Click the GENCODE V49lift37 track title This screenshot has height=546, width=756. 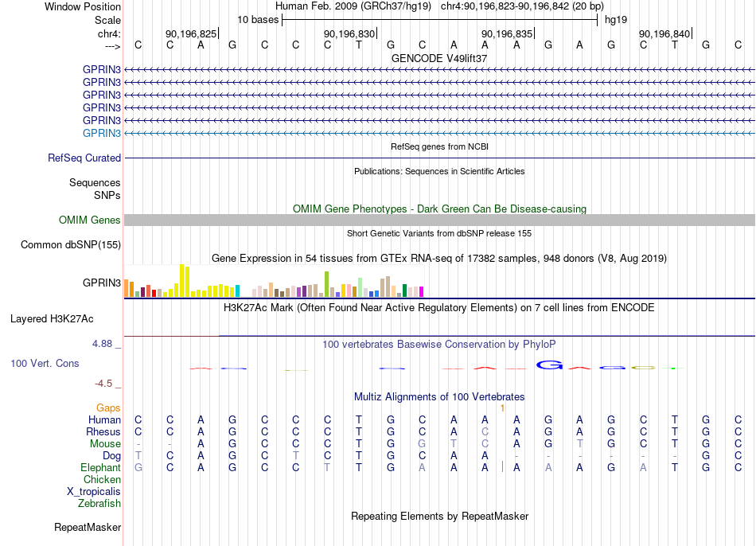tap(439, 58)
